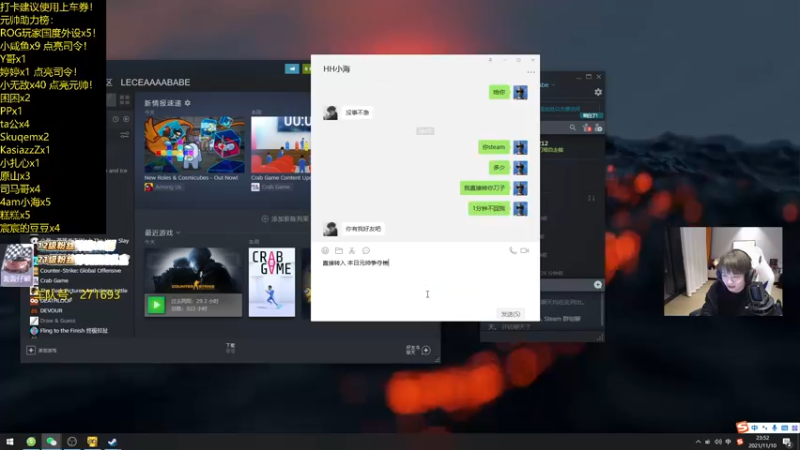Select Counter-Strike: Global Offensive in library list
The image size is (800, 450).
coord(80,270)
